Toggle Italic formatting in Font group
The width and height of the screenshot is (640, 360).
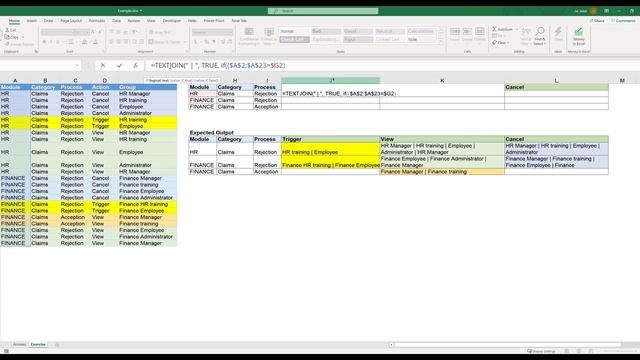point(51,42)
